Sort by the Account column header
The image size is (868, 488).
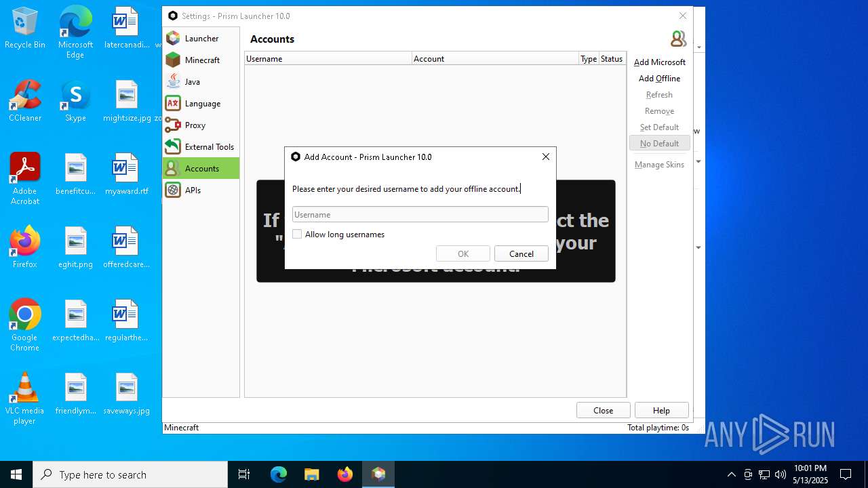[495, 59]
